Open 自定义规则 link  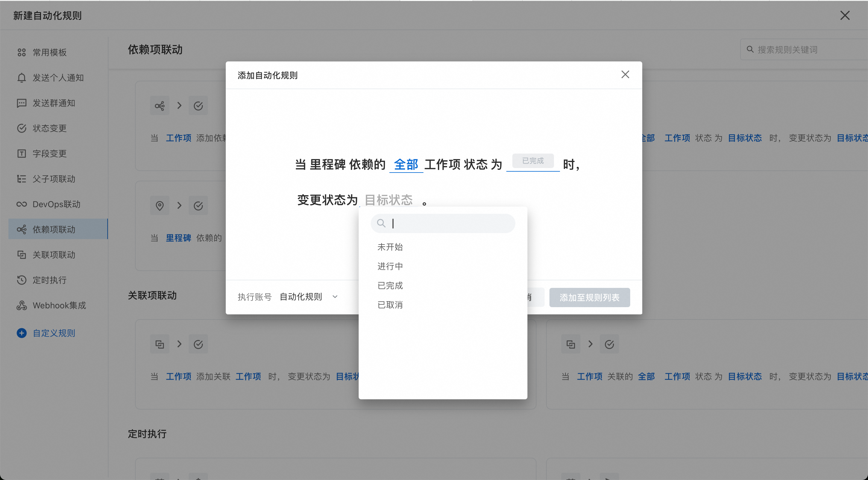click(54, 333)
